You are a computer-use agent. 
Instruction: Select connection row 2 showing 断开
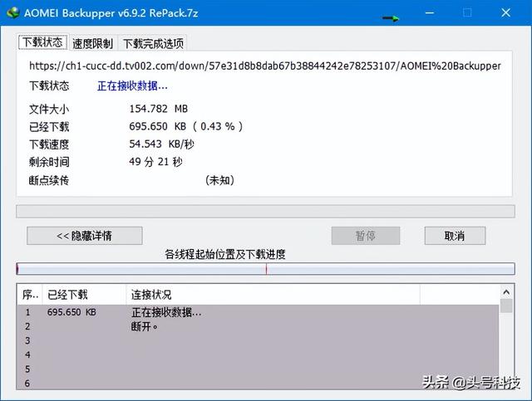tap(258, 326)
